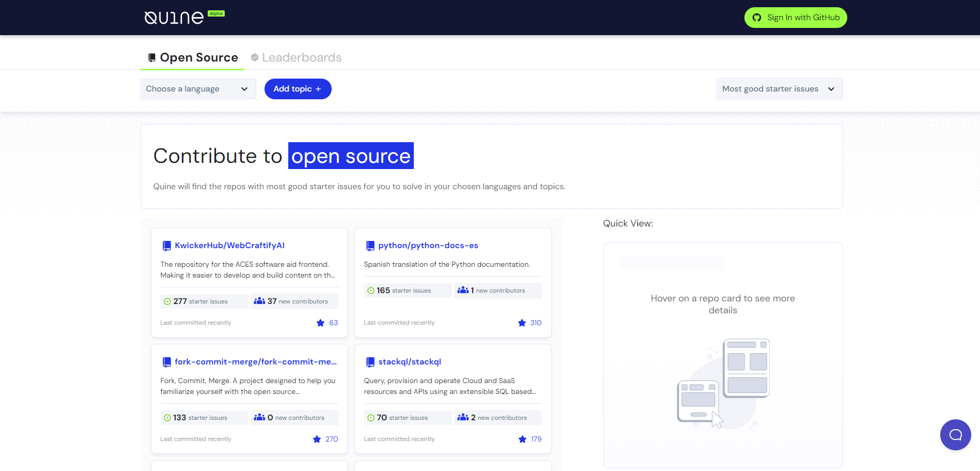The height and width of the screenshot is (471, 980).
Task: Click issue circle icon next to 277
Action: click(167, 301)
